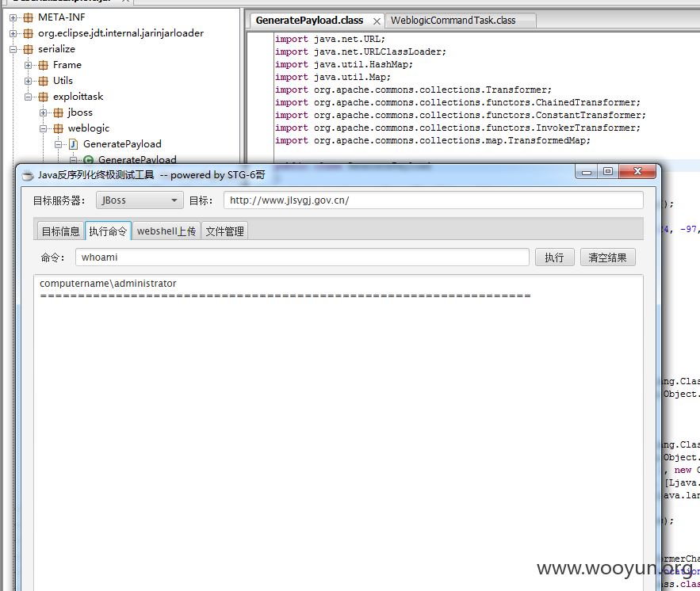Image resolution: width=700 pixels, height=591 pixels.
Task: Select weblogic in the tree
Action: point(89,128)
